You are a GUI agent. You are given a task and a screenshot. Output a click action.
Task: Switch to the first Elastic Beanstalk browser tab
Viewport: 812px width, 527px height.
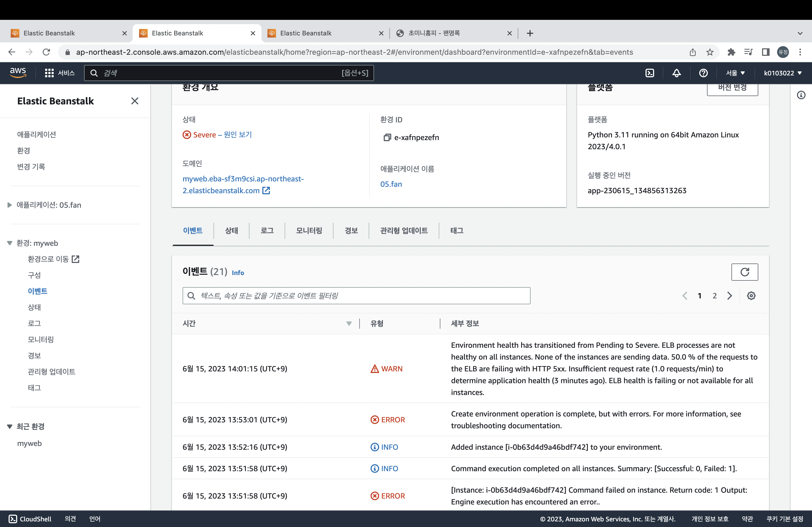[68, 33]
